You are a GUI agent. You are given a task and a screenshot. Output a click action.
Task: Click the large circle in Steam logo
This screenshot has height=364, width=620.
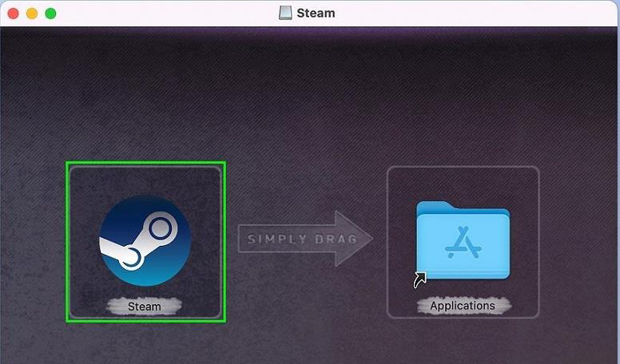(161, 230)
